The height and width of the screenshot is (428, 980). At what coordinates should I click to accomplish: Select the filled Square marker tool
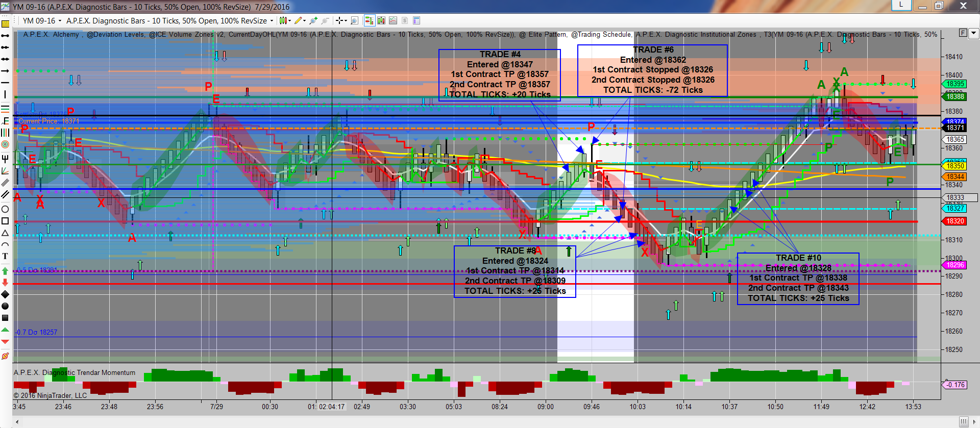coord(5,318)
